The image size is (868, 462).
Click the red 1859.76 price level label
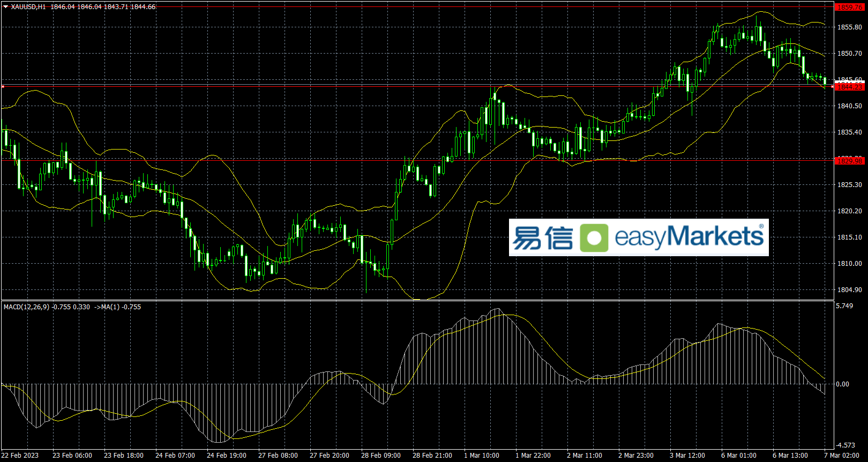point(850,8)
